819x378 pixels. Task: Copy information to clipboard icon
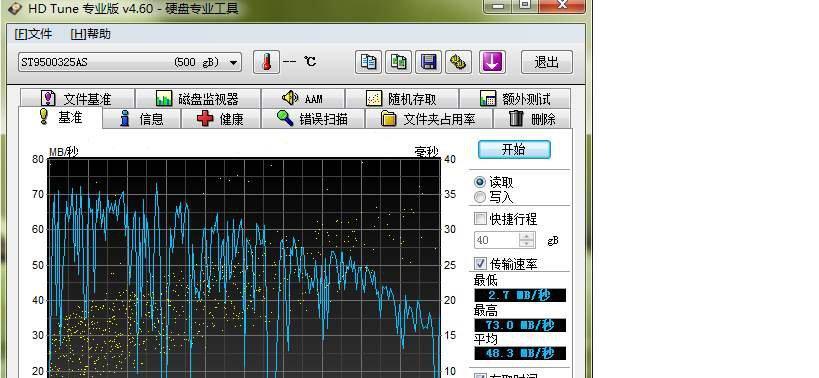[369, 62]
